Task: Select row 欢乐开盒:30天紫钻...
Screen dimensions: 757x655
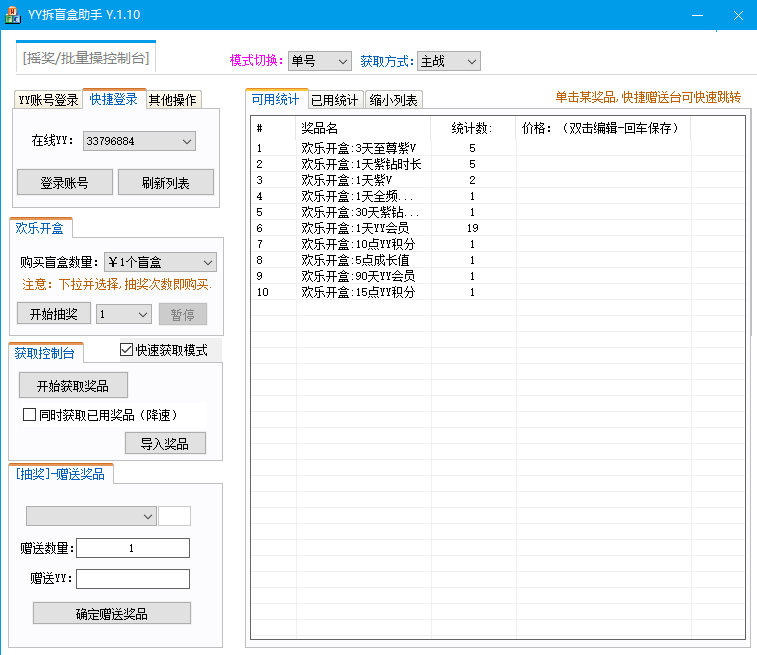Action: [497, 212]
